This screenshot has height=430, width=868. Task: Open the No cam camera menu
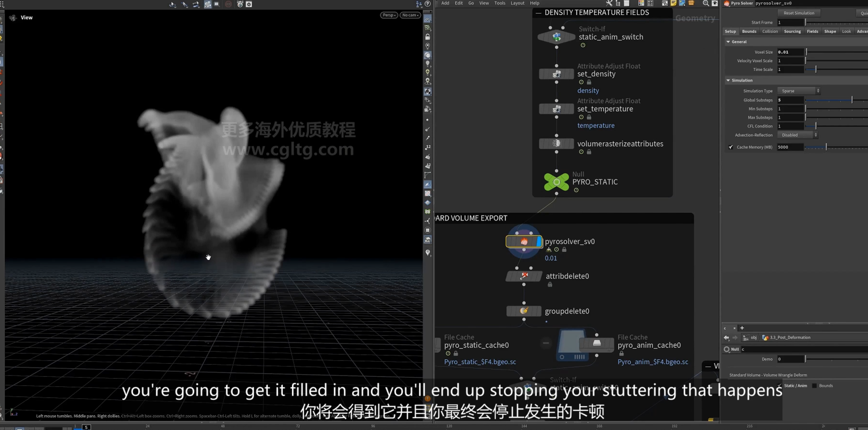coord(410,15)
